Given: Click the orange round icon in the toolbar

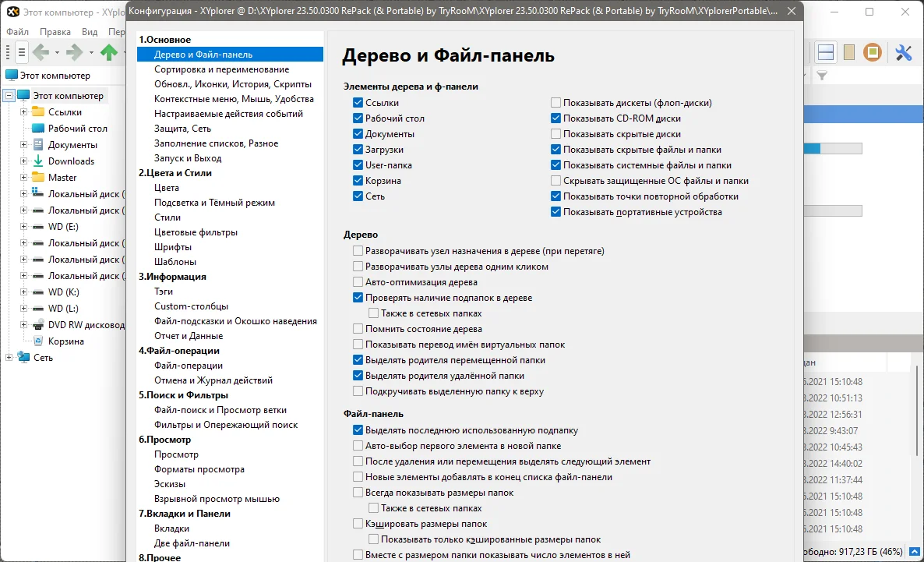Looking at the screenshot, I should tap(873, 52).
